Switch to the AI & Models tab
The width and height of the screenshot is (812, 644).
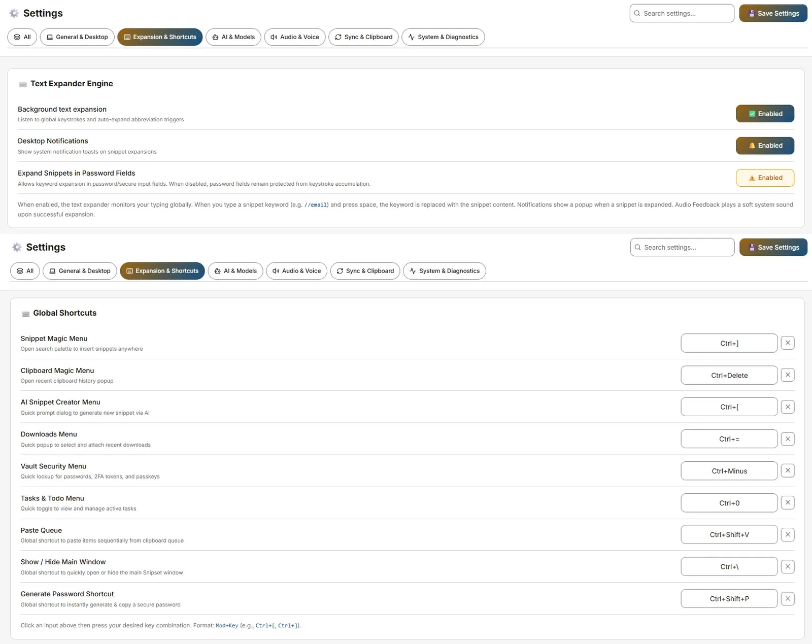point(233,37)
